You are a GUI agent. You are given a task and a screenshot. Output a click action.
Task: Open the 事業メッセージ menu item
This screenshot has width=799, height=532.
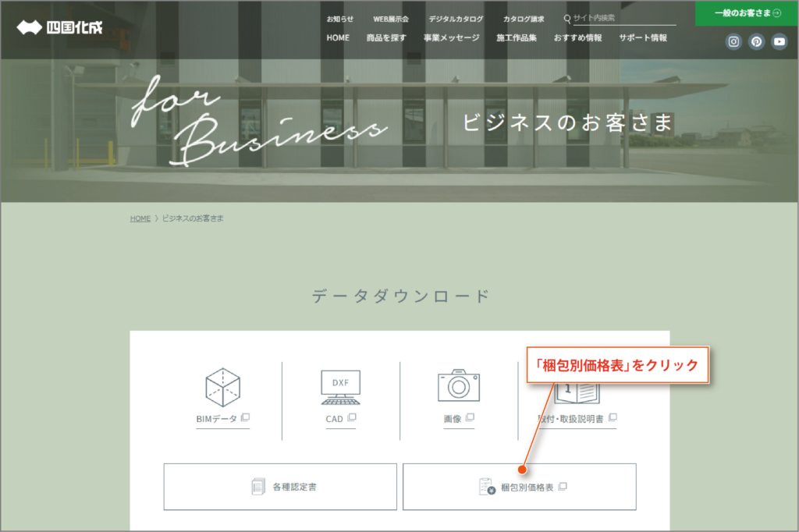pyautogui.click(x=452, y=37)
